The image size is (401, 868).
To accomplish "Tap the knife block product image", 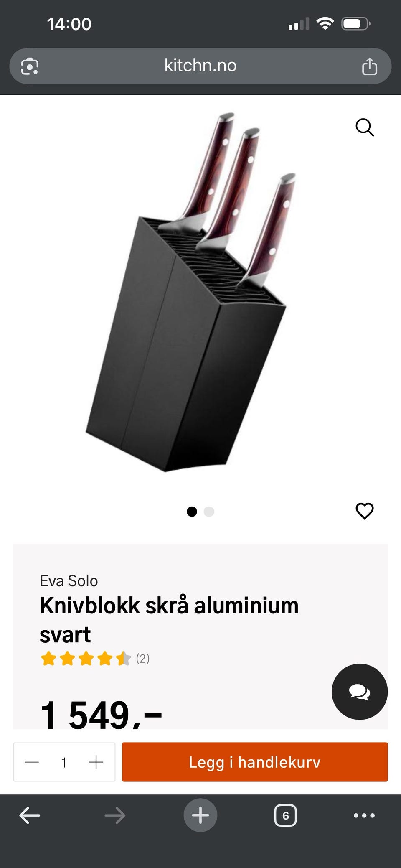I will point(191,293).
